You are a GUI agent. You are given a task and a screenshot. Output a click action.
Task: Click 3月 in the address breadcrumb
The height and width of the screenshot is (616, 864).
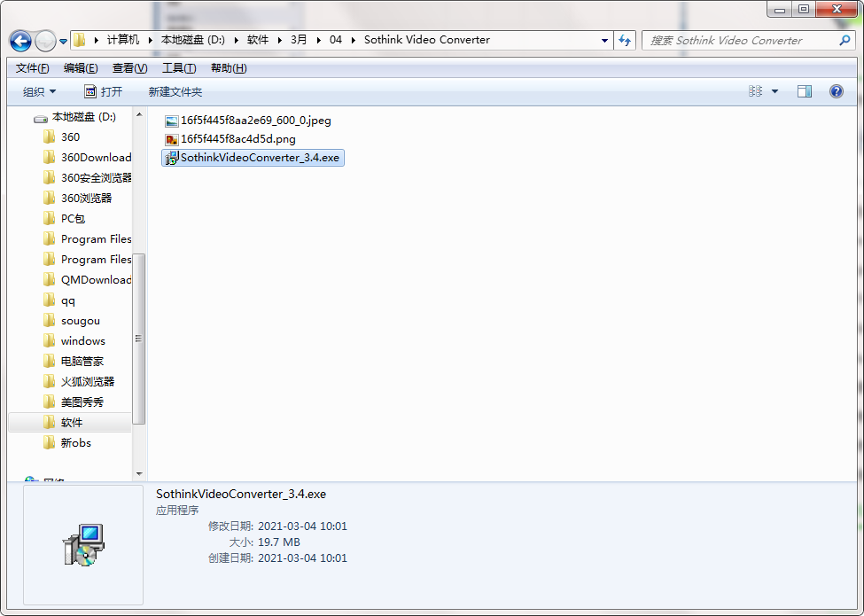(299, 40)
